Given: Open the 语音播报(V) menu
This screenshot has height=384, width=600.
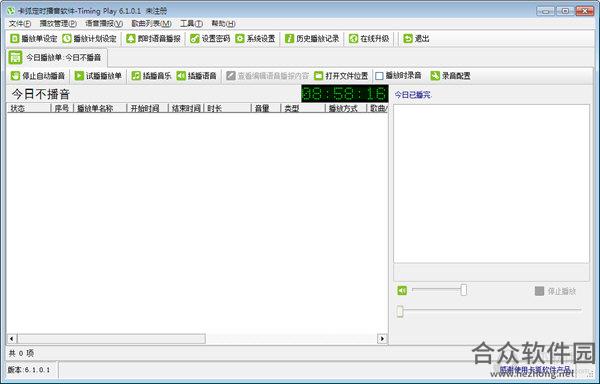Looking at the screenshot, I should coord(104,24).
